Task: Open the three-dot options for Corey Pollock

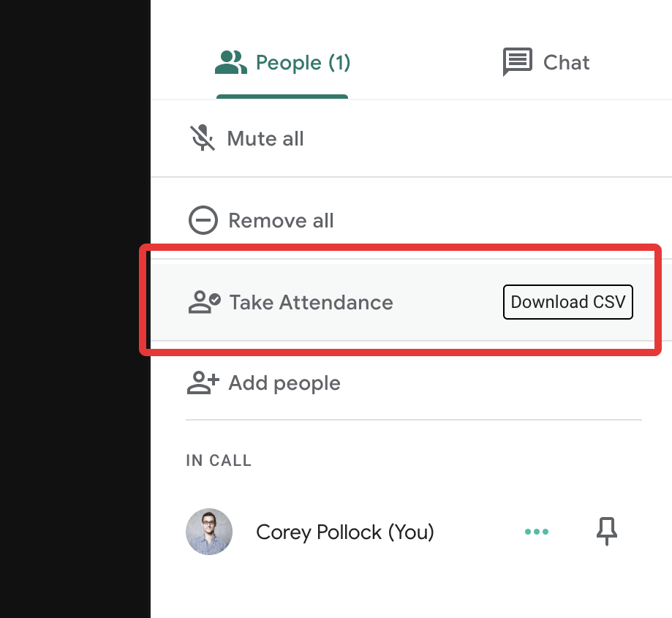Action: [537, 532]
